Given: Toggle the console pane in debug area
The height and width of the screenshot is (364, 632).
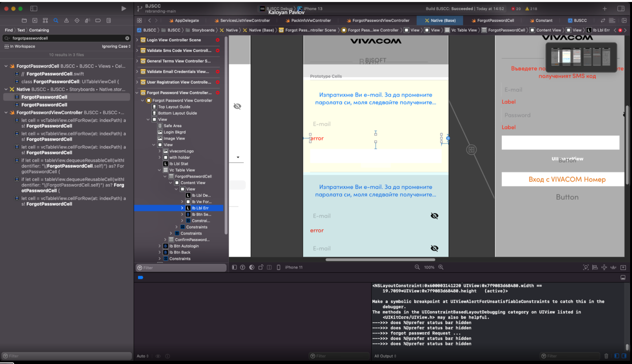Looking at the screenshot, I should click(624, 356).
